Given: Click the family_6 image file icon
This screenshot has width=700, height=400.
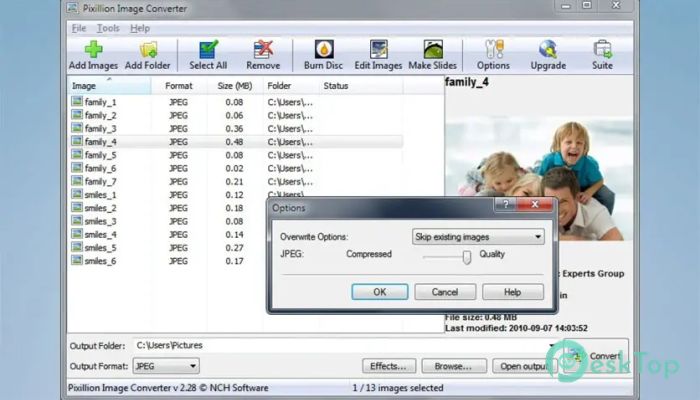Looking at the screenshot, I should click(x=77, y=168).
